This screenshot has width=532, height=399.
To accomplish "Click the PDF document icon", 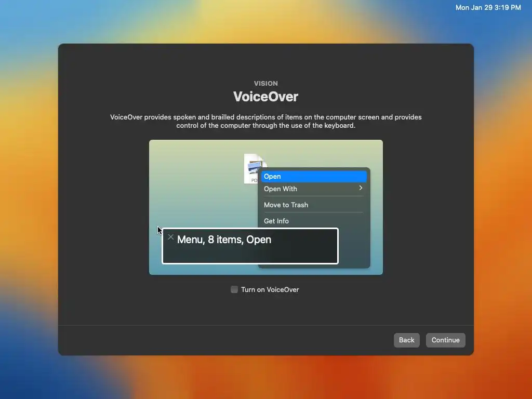I will (252, 169).
